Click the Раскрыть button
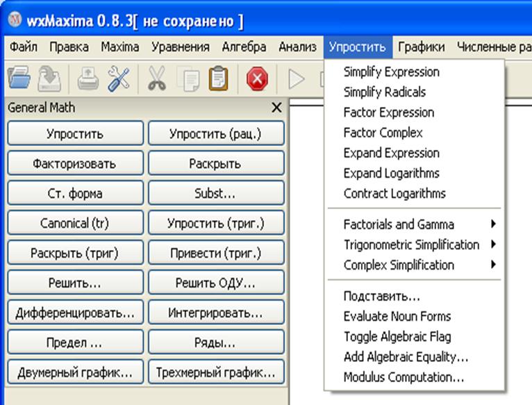This screenshot has width=532, height=405. click(x=216, y=163)
